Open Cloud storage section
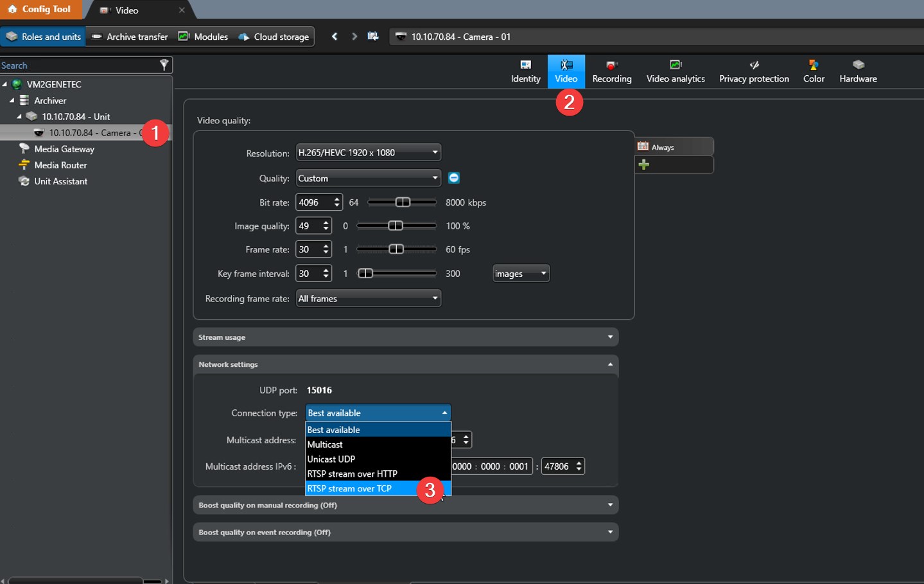The height and width of the screenshot is (584, 924). [274, 37]
